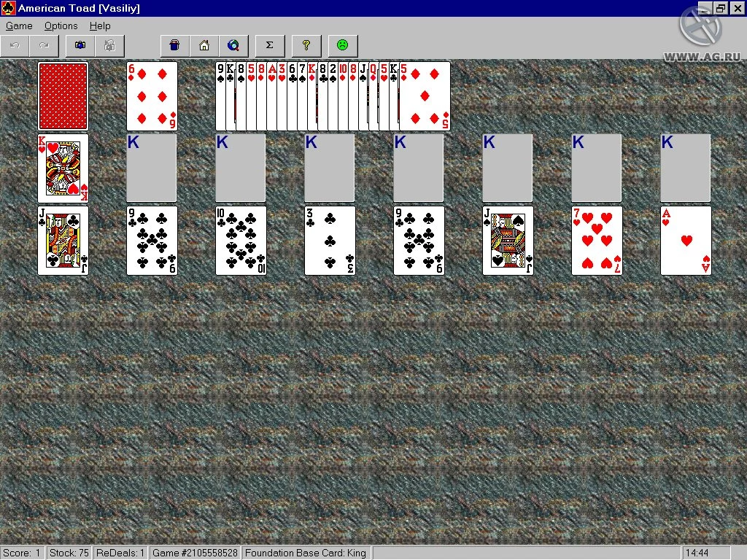This screenshot has height=560, width=747.
Task: Click the American Toad title bar icon
Action: point(9,8)
